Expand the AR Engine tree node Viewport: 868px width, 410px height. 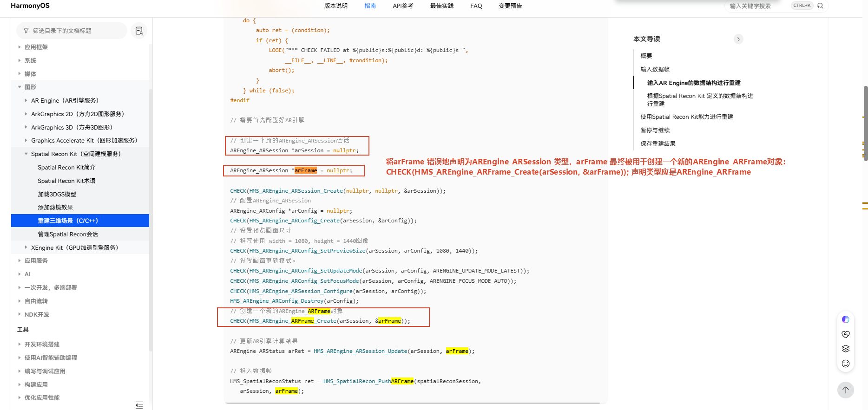point(26,100)
